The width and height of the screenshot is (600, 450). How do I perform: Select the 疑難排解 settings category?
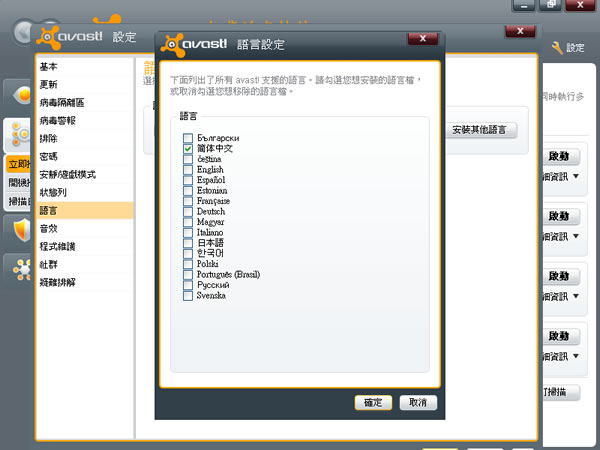point(85,282)
